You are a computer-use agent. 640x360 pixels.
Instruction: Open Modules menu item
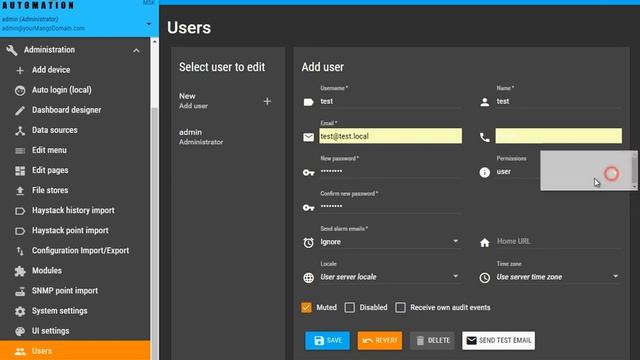point(75,271)
